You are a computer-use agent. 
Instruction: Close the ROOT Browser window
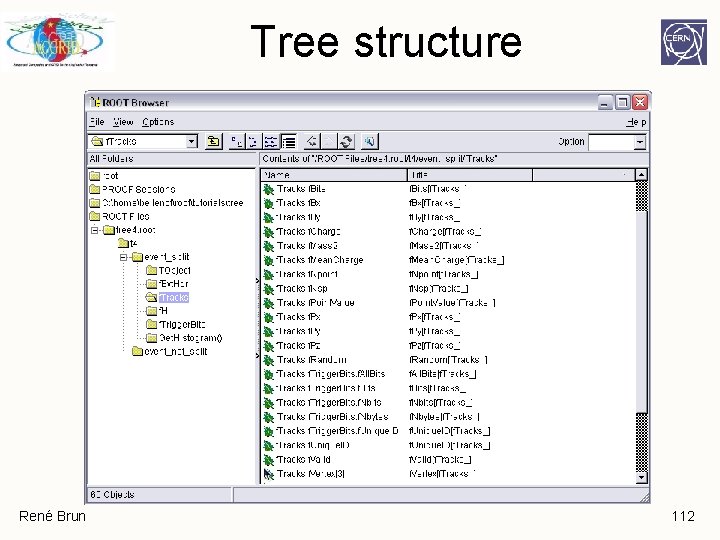click(640, 102)
